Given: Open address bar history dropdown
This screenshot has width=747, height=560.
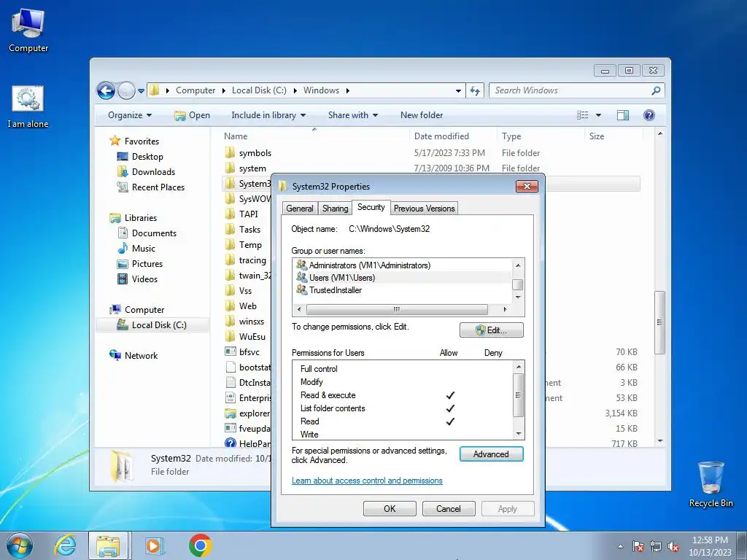Looking at the screenshot, I should click(458, 90).
